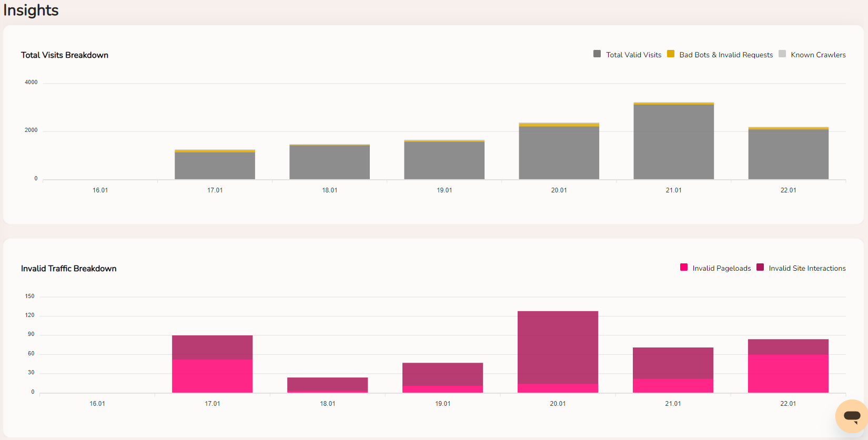Screen dimensions: 868x440
Task: Toggle Invalid Site Interactions legend series
Action: [801, 268]
